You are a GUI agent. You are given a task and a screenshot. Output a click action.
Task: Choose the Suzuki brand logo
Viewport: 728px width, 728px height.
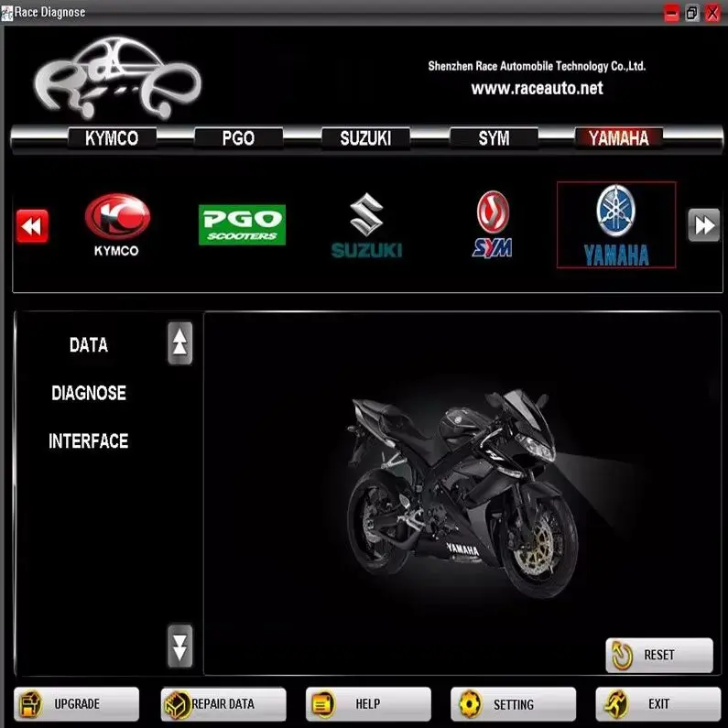coord(366,225)
